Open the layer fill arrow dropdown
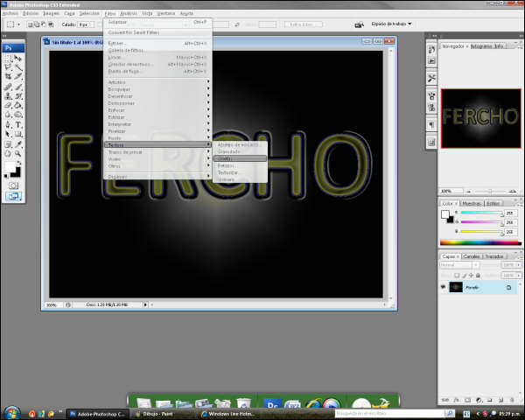Image resolution: width=525 pixels, height=420 pixels. [x=519, y=276]
